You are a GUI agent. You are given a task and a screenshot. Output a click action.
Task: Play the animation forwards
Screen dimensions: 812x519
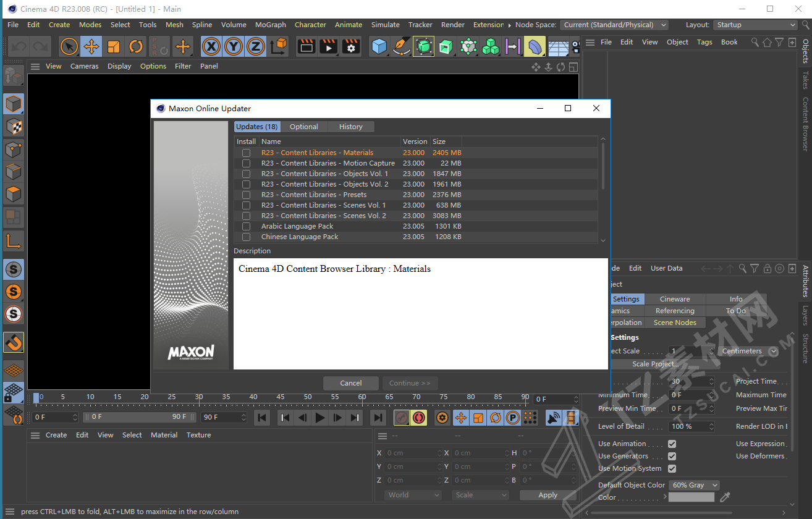tap(319, 418)
